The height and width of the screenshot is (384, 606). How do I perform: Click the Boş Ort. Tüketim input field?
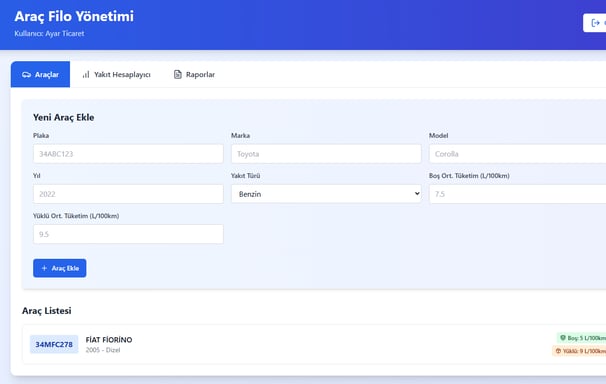coord(517,194)
